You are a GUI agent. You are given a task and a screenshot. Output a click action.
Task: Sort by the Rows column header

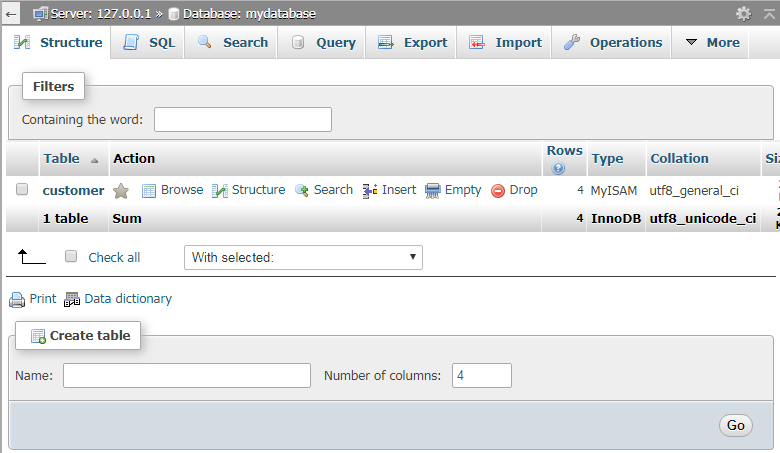565,150
